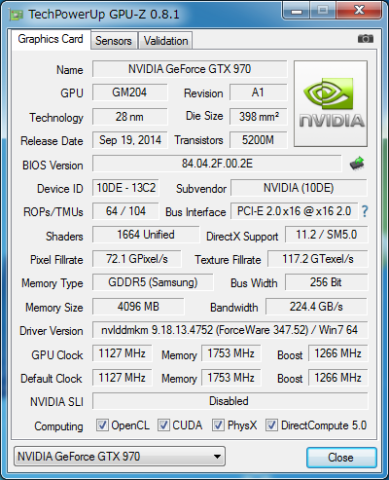Click the Shaders field 1664 Unified
Image resolution: width=389 pixels, height=480 pixels.
pyautogui.click(x=146, y=235)
